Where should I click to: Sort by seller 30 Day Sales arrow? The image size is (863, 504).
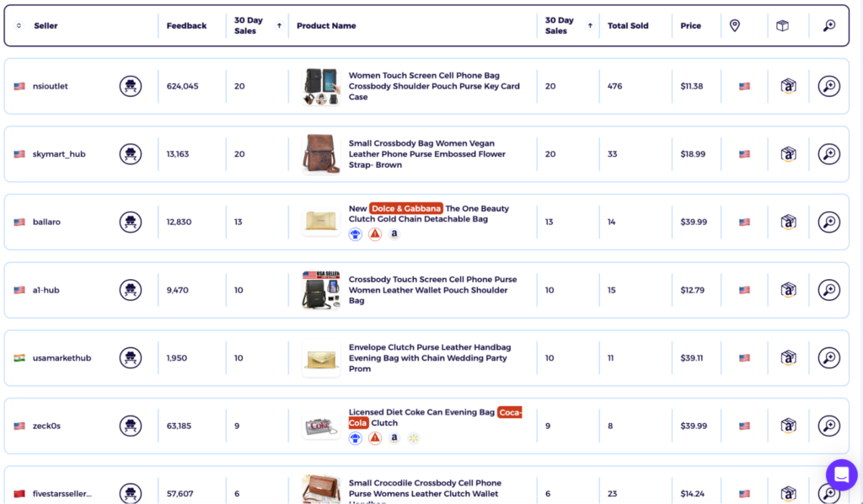[279, 25]
